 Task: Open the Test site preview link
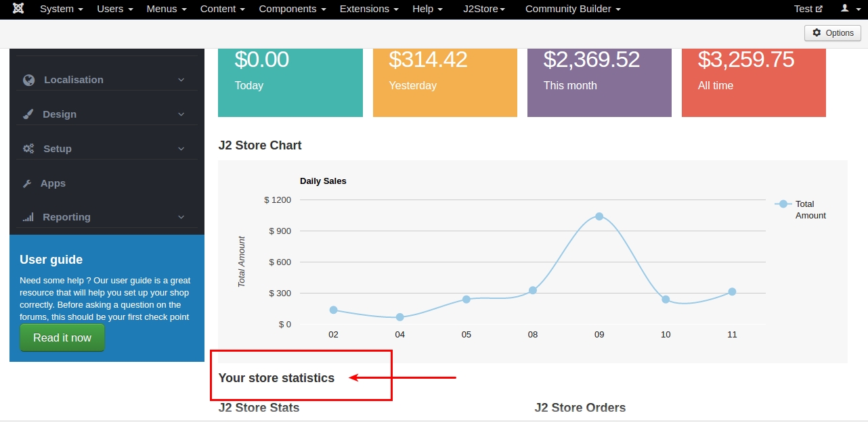[x=808, y=9]
